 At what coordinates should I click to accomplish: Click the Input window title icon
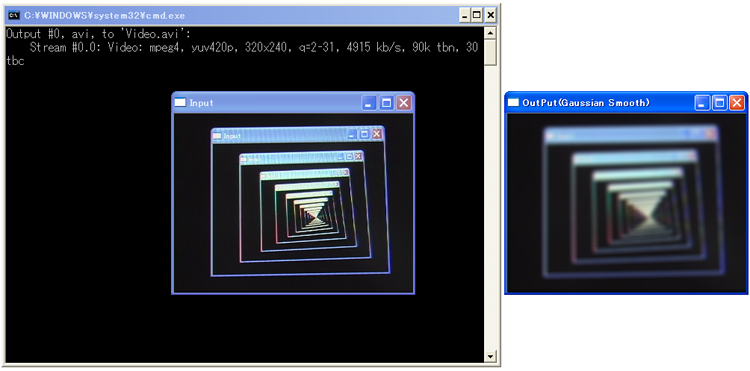coord(180,102)
